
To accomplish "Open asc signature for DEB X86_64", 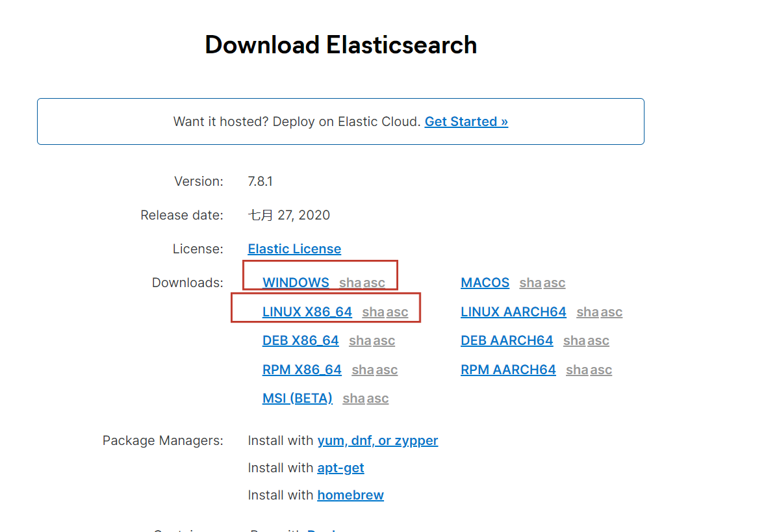I will (x=383, y=340).
